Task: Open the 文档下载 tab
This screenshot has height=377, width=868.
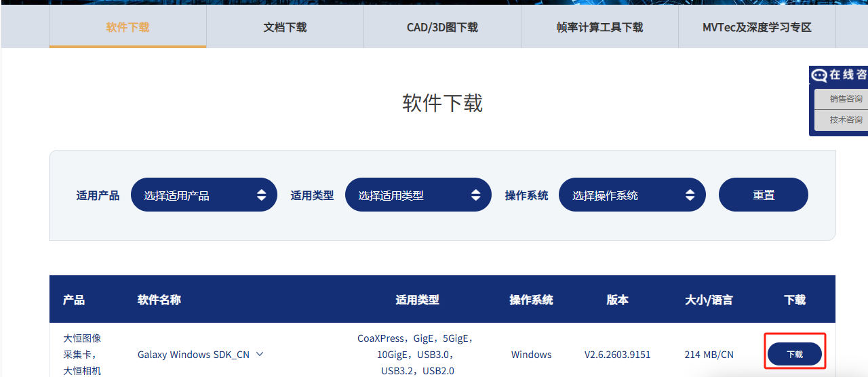Action: (x=285, y=27)
